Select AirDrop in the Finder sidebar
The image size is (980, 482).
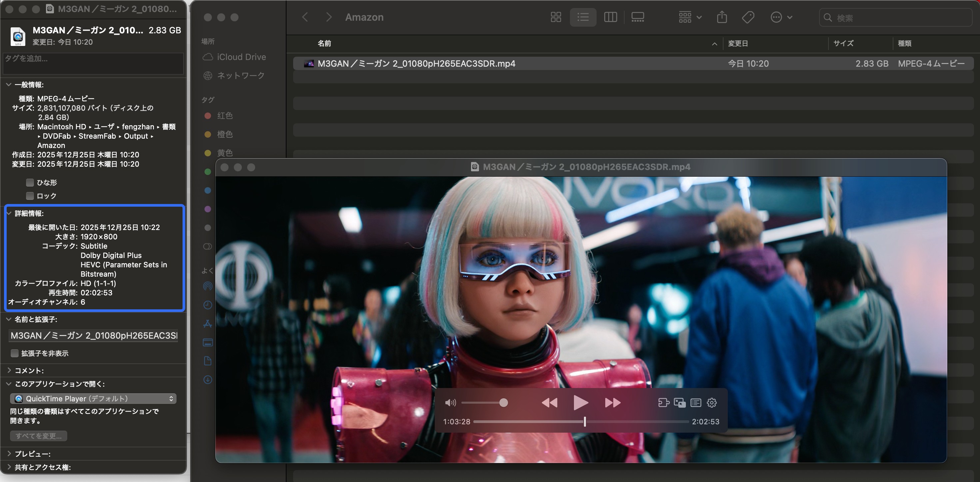coord(208,286)
